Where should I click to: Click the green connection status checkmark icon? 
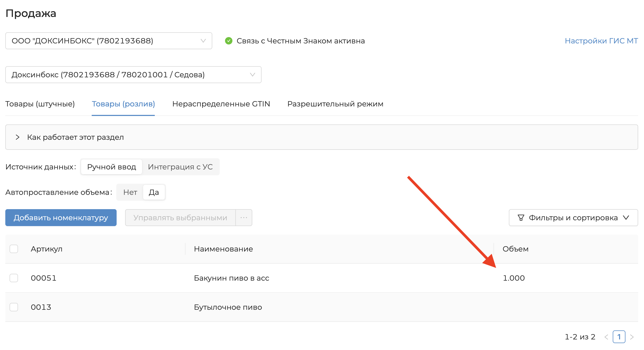(x=228, y=41)
